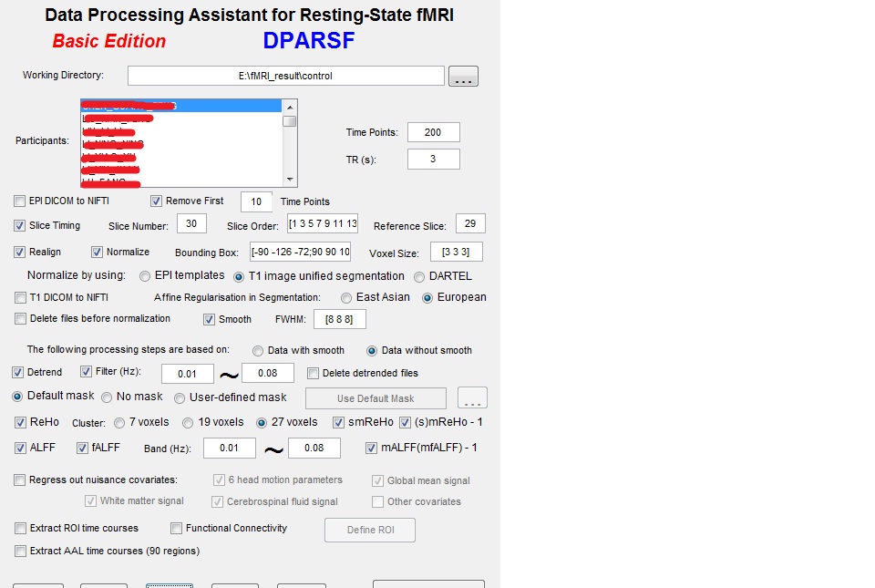Select the No mask option
This screenshot has width=875, height=588.
[107, 397]
